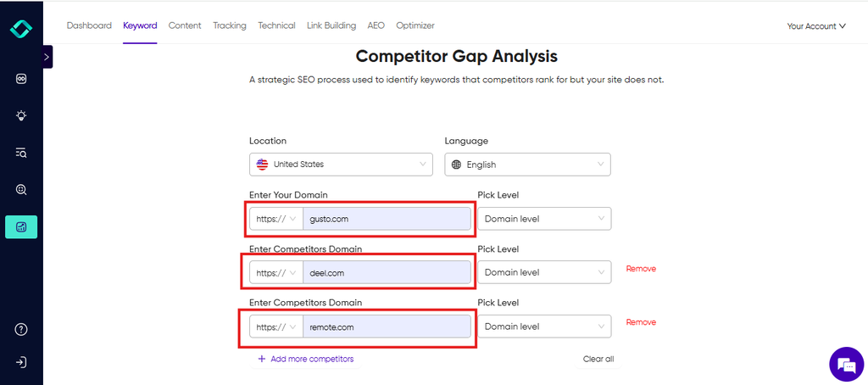Open the magnifier face icon in the sidebar
The width and height of the screenshot is (868, 385).
(21, 189)
